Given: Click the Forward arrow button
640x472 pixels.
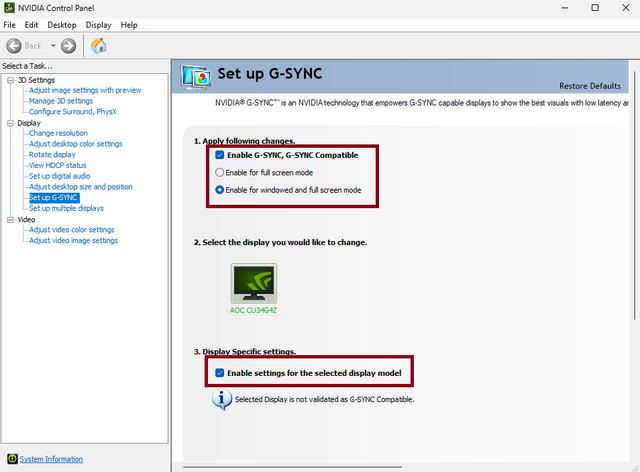Looking at the screenshot, I should point(69,46).
